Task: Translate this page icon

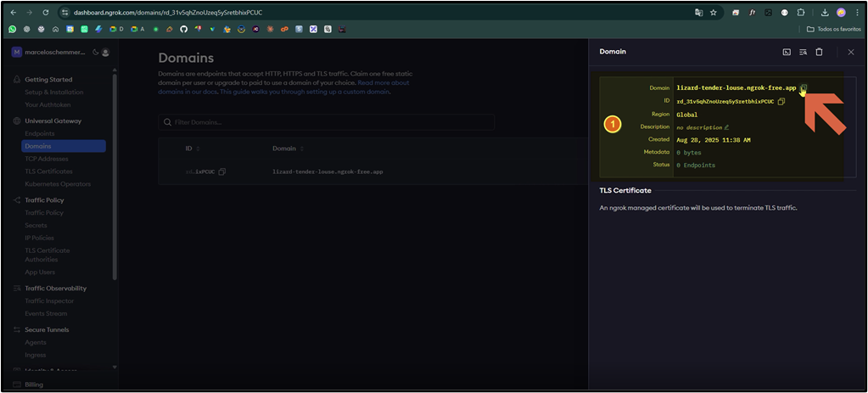Action: [698, 12]
